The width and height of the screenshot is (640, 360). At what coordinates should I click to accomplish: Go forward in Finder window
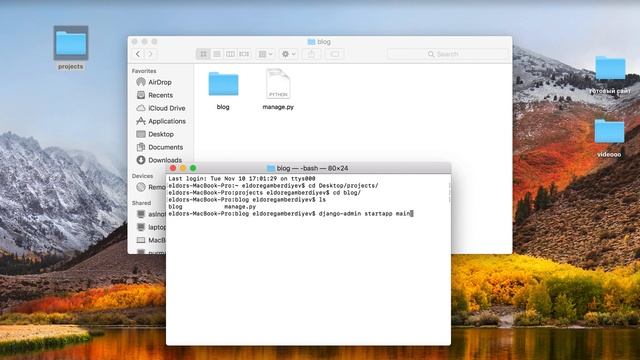(x=150, y=54)
